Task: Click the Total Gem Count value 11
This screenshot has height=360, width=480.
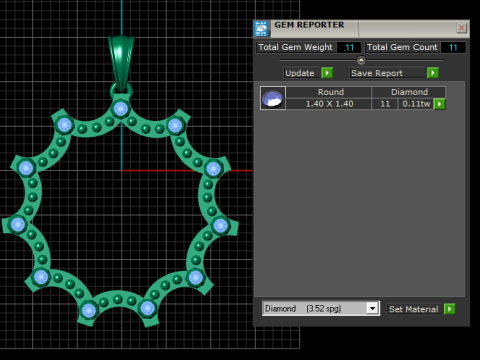Action: [453, 47]
